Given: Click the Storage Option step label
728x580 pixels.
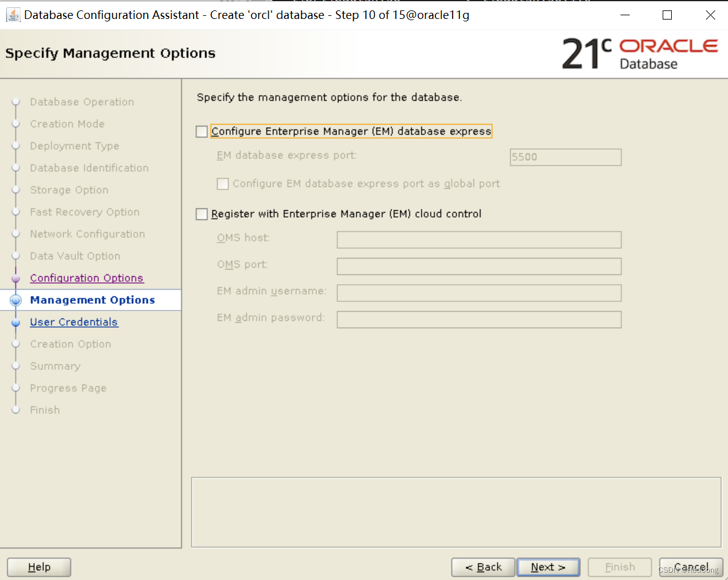Looking at the screenshot, I should click(69, 190).
